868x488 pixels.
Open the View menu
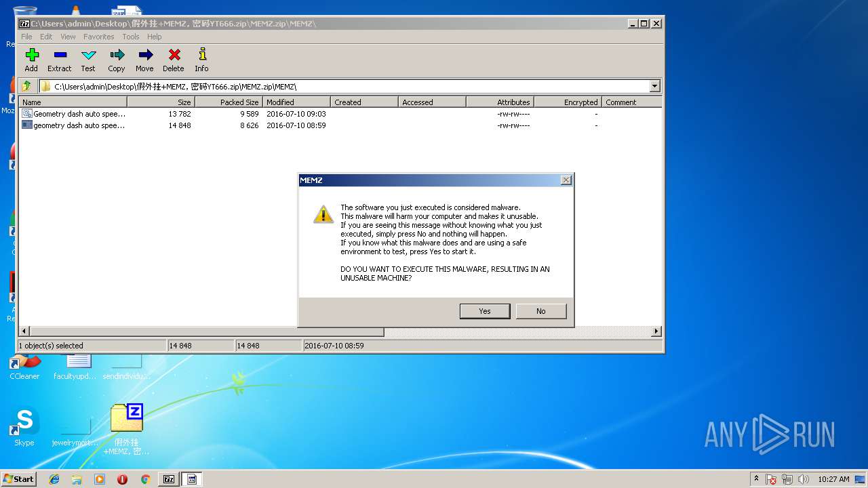click(68, 37)
